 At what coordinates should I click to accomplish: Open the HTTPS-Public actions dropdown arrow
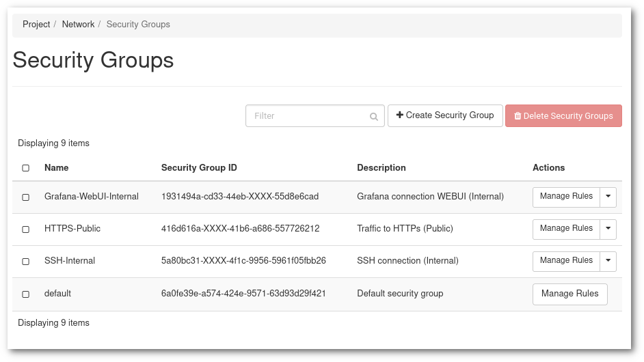pos(608,229)
